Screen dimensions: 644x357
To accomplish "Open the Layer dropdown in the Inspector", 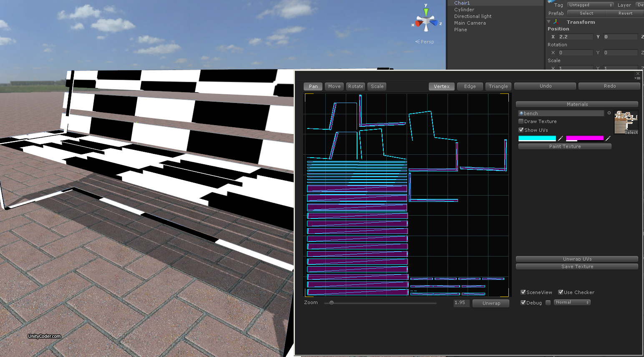I will coord(641,5).
